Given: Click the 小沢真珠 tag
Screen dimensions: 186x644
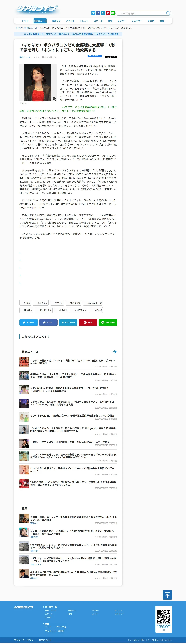Looking at the screenshot, I should (x=96, y=310).
